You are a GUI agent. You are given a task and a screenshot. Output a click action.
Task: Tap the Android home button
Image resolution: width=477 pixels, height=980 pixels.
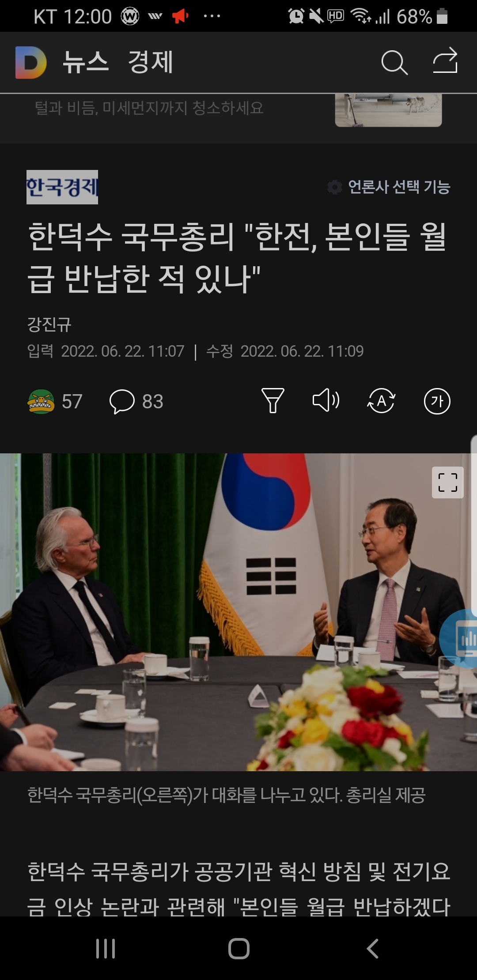pyautogui.click(x=239, y=948)
